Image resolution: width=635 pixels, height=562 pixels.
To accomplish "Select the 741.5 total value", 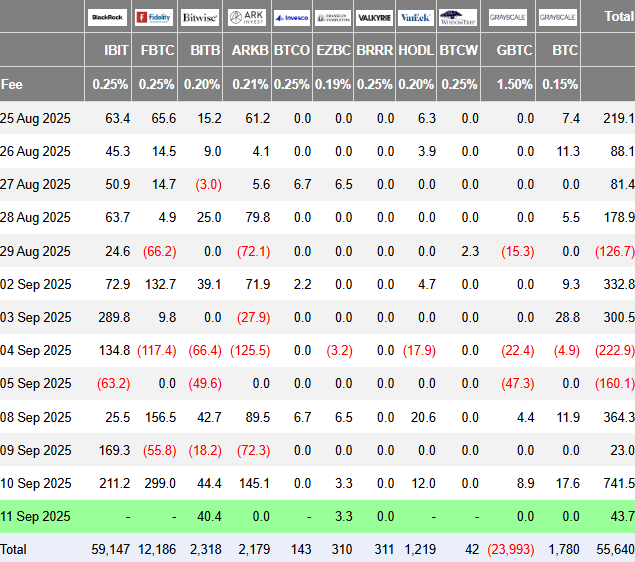I will point(616,482).
